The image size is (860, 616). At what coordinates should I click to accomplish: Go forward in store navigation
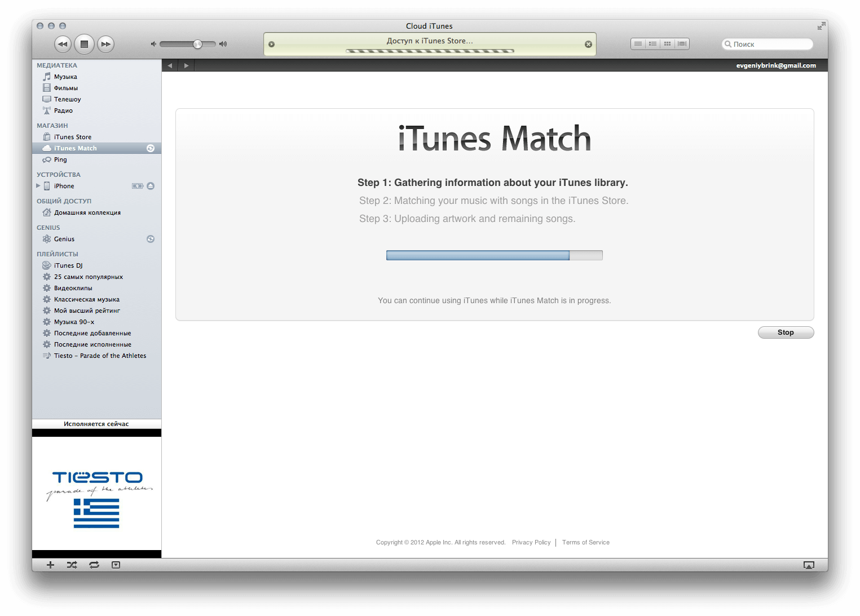point(186,65)
